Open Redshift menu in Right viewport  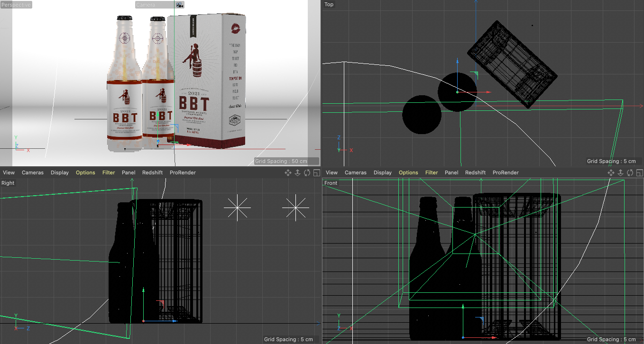[x=152, y=172]
